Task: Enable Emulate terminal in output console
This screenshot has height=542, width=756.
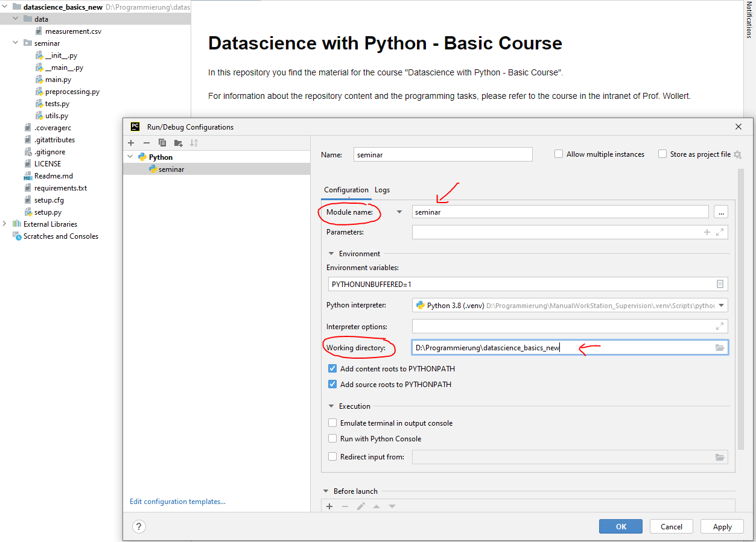Action: coord(332,423)
